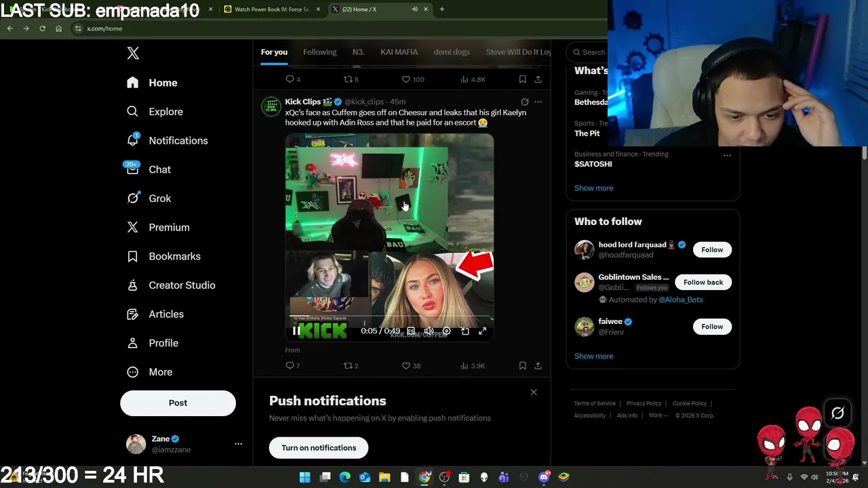Click the X logo in the sidebar
This screenshot has width=868, height=488.
[133, 54]
